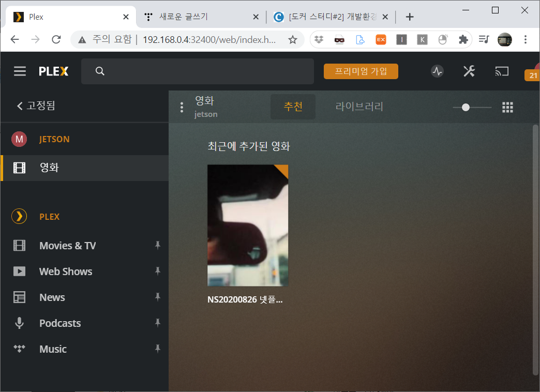Click the 최근에 추가된 영화 heading

click(x=249, y=146)
